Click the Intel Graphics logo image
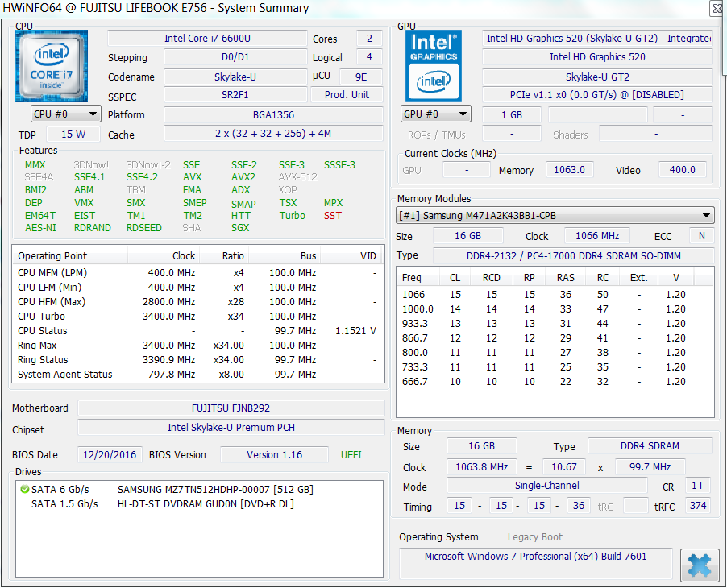 point(434,66)
